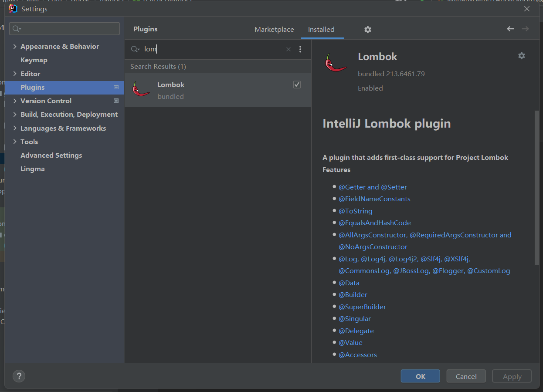Click the plugin description scrollbar
543x392 pixels.
click(x=536, y=188)
